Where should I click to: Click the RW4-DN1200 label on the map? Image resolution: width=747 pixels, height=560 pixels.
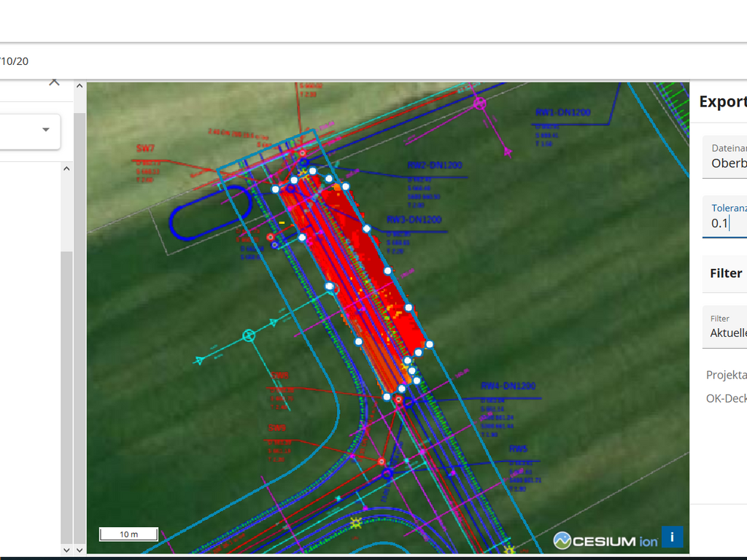pyautogui.click(x=508, y=386)
